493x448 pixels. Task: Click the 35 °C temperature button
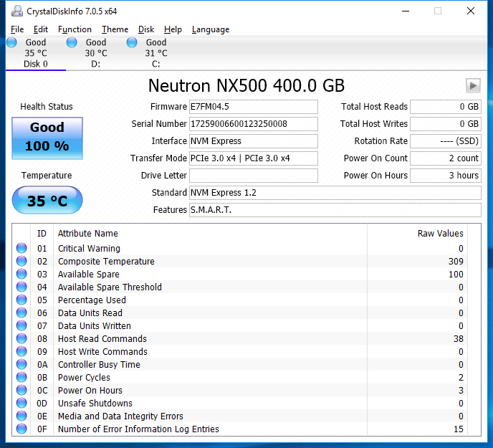[47, 201]
